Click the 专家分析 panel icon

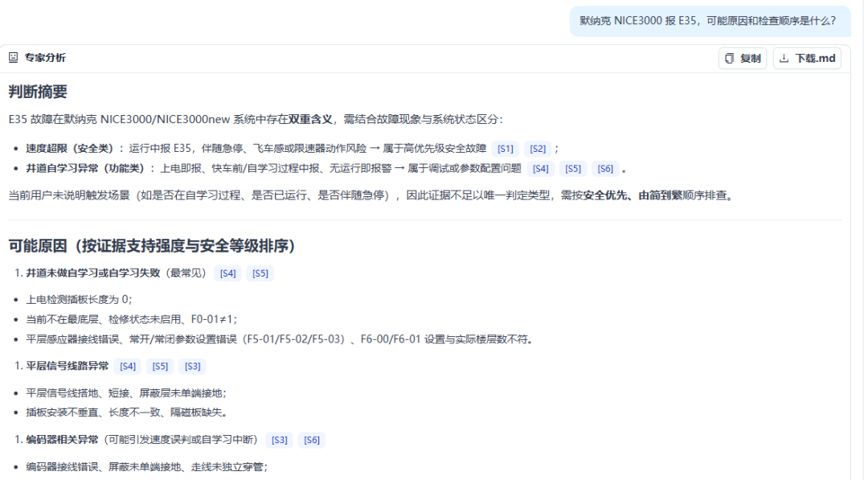click(x=14, y=58)
